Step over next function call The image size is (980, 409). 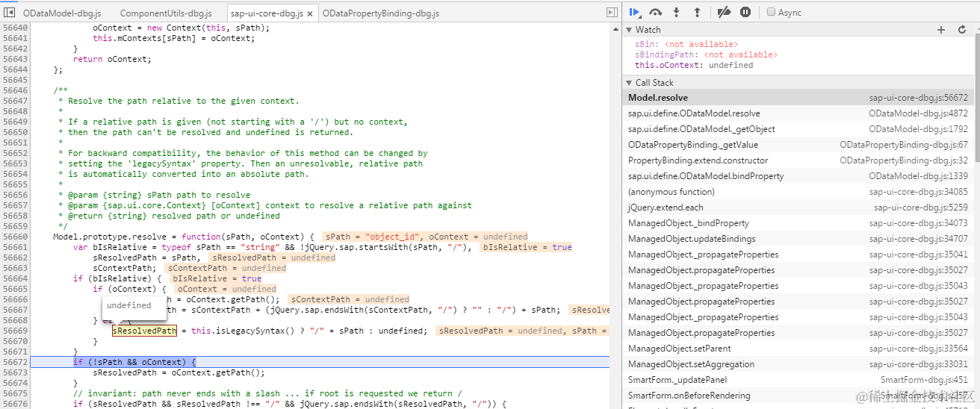(656, 12)
